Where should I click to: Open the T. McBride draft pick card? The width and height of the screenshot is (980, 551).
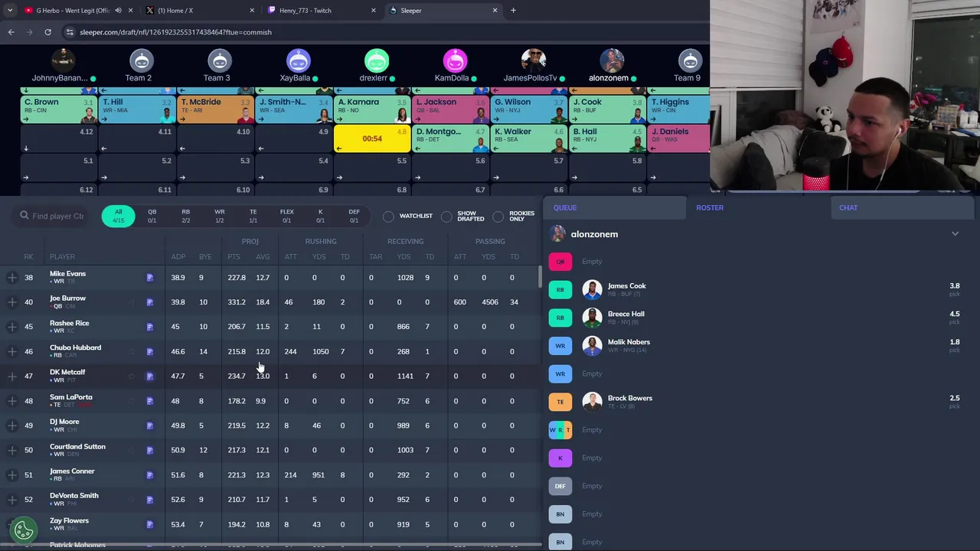pos(215,109)
